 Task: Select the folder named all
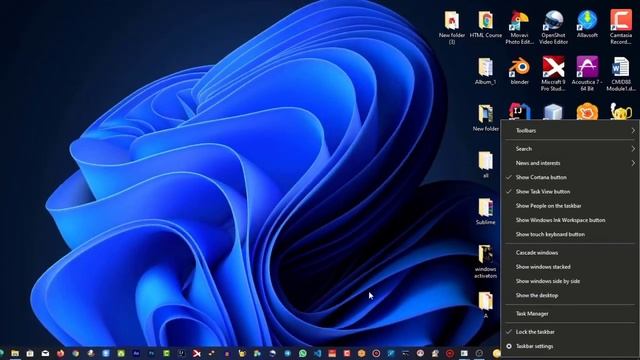click(485, 165)
